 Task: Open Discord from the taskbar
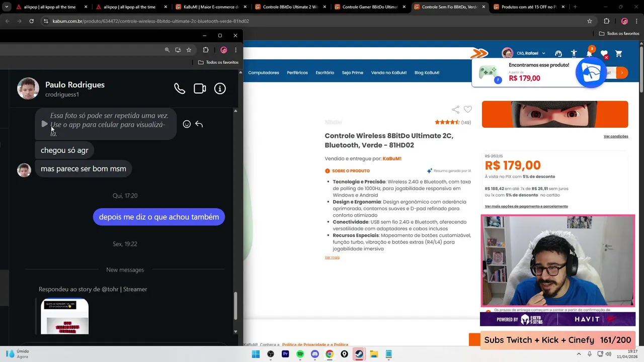point(315,354)
